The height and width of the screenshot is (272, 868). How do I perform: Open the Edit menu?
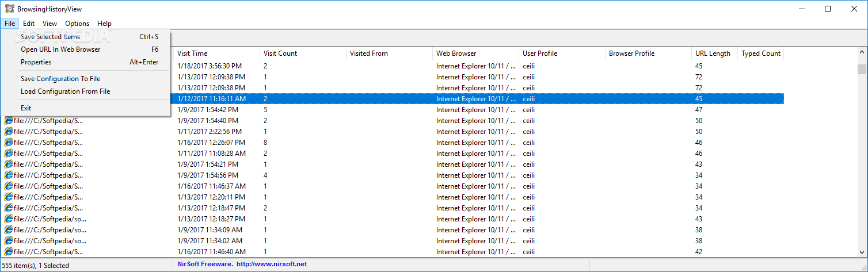tap(29, 24)
